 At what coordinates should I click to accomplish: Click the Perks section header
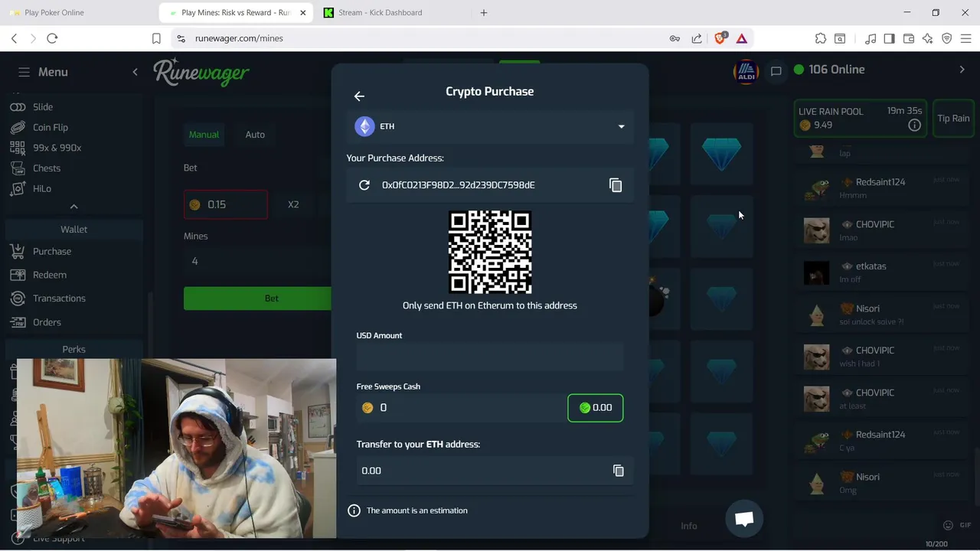click(x=74, y=349)
